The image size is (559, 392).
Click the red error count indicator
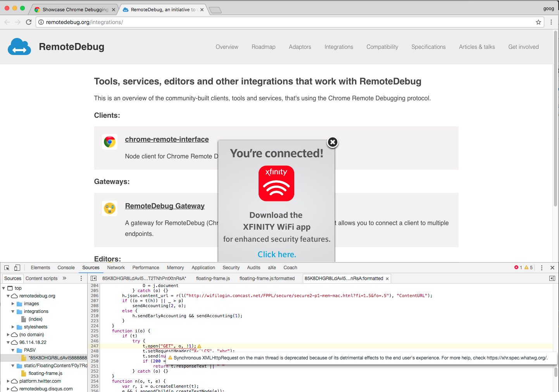pyautogui.click(x=518, y=268)
